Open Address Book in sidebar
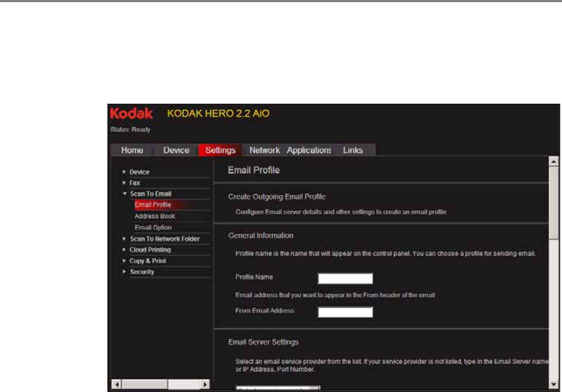The image size is (562, 392). 155,216
